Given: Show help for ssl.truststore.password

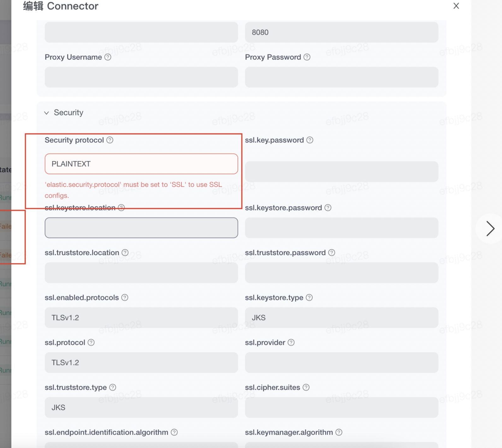Looking at the screenshot, I should click(332, 253).
